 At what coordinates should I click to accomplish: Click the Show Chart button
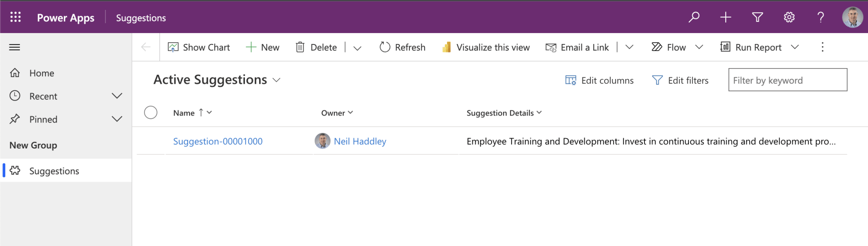tap(199, 47)
